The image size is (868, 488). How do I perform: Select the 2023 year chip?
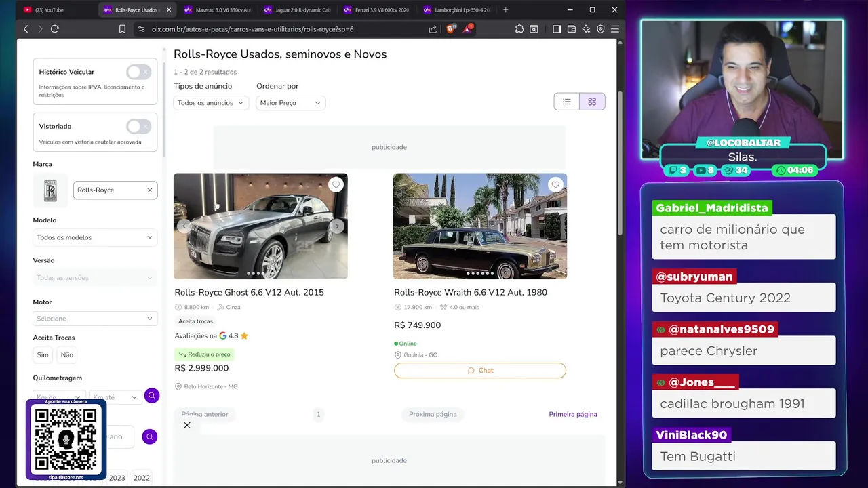click(117, 478)
